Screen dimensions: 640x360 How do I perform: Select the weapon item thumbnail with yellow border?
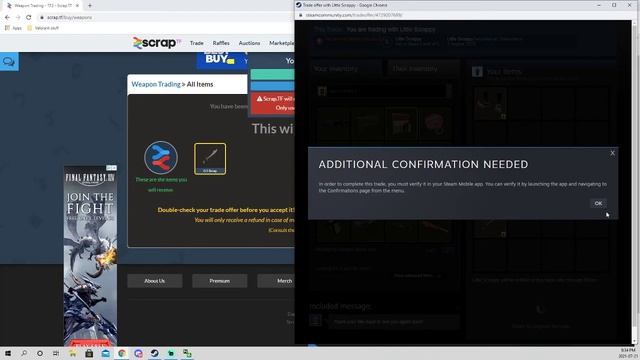(x=210, y=159)
